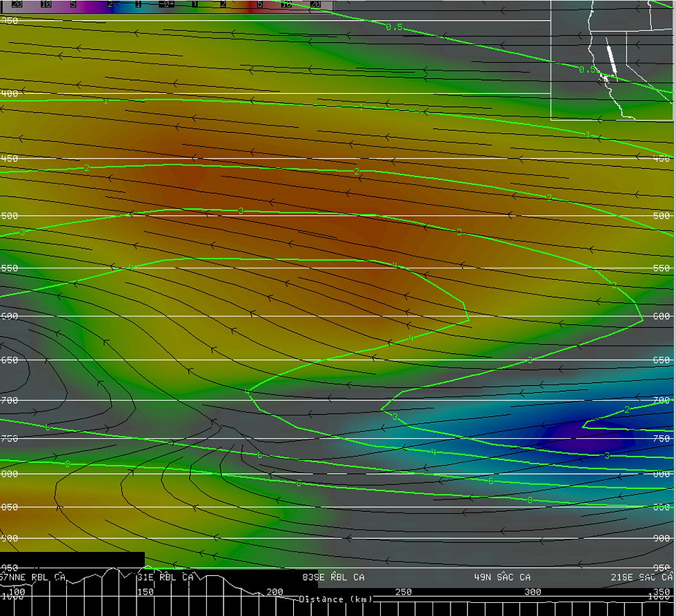Screen dimensions: 676x616
Task: Click the left-axis 550 pressure label
Action: (9, 268)
